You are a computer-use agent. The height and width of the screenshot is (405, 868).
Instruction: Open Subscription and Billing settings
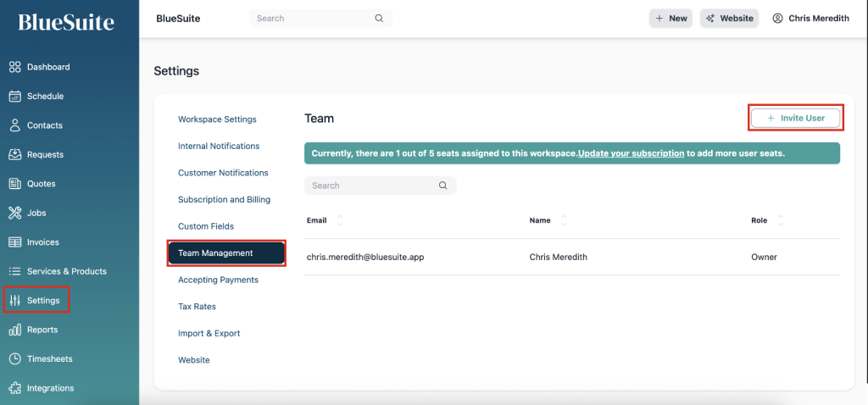pos(224,200)
